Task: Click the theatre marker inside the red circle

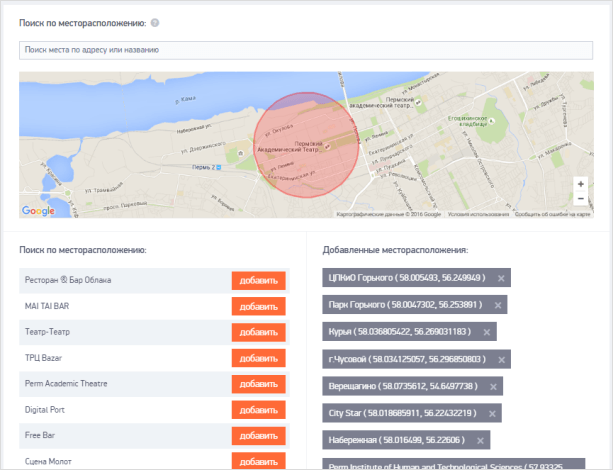Action: point(328,147)
